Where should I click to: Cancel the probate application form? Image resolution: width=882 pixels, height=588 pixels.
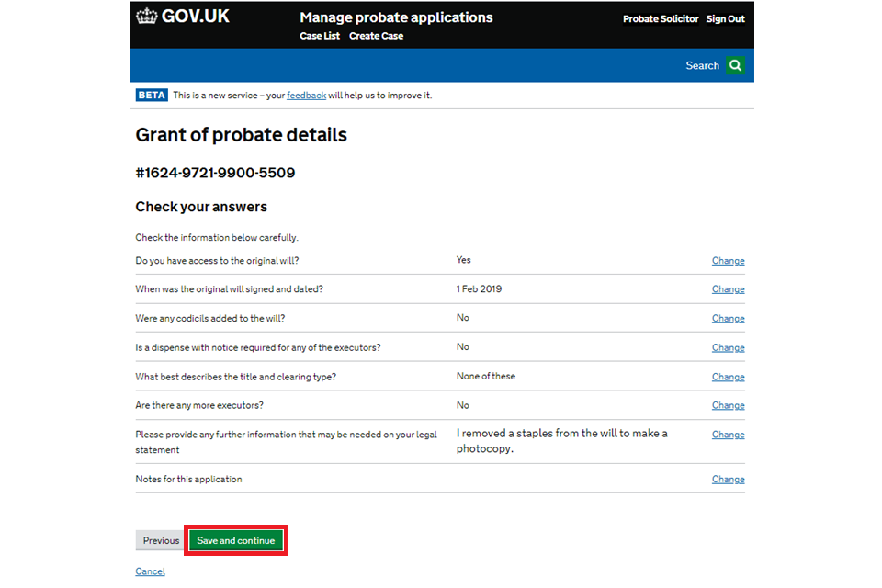(150, 571)
